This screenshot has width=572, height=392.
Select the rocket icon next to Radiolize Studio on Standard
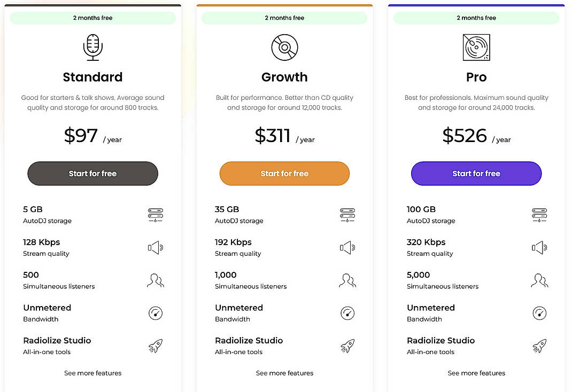point(155,346)
